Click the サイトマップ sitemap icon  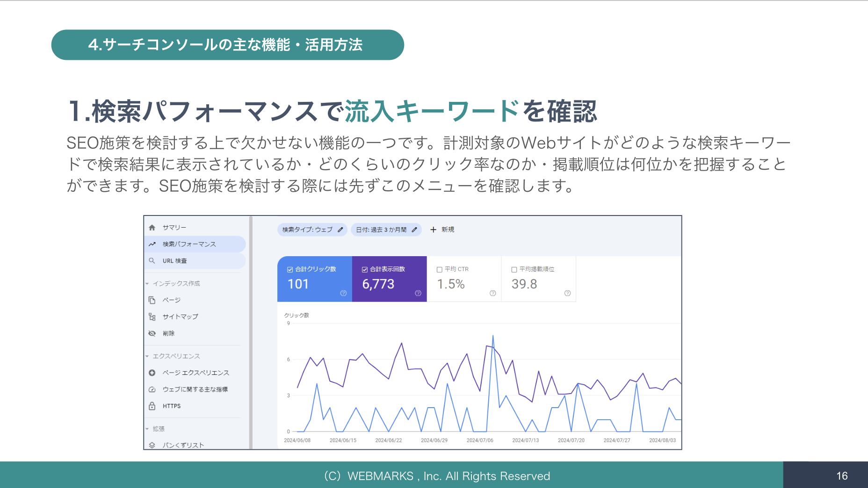pos(152,317)
